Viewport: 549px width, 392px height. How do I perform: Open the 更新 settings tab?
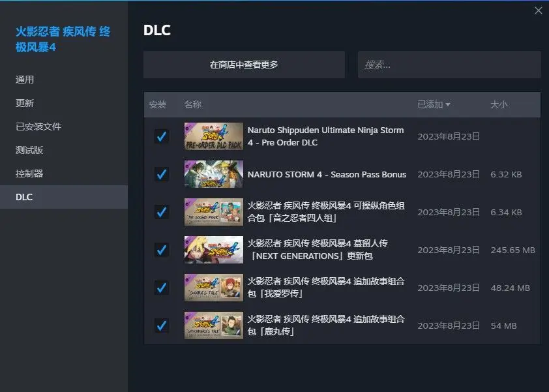tap(64, 103)
